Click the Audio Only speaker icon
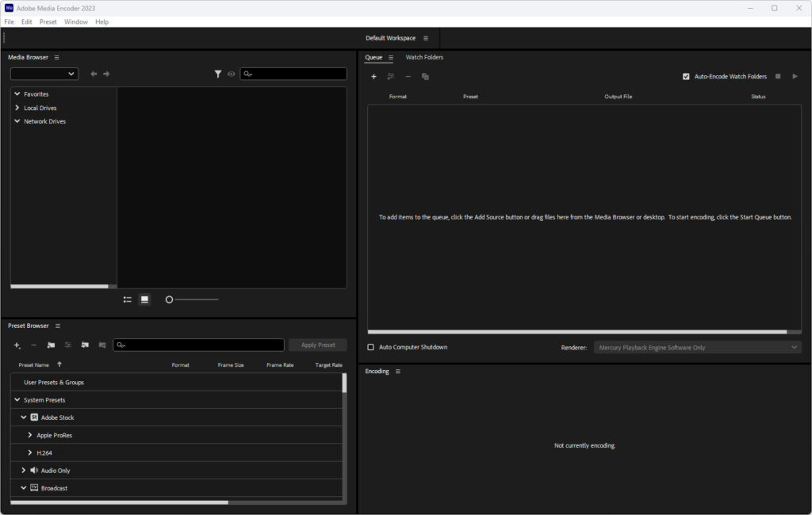Screen dimensions: 812x515 (x=34, y=470)
